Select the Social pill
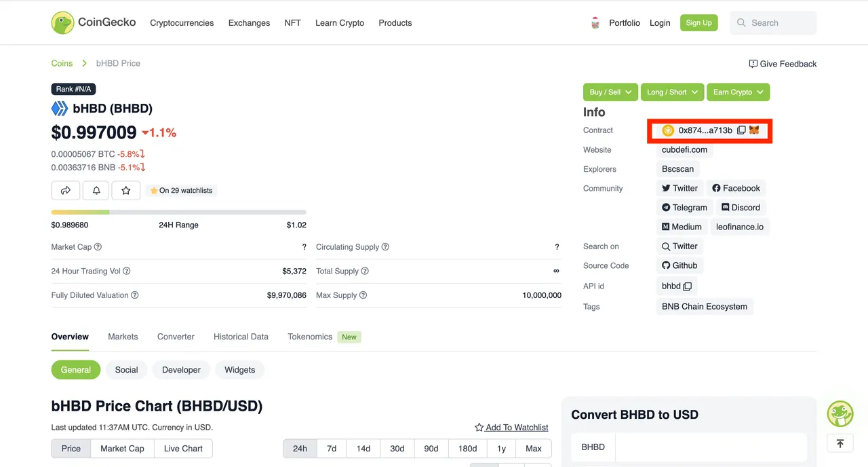Screen dimensions: 868x467 (x=126, y=370)
